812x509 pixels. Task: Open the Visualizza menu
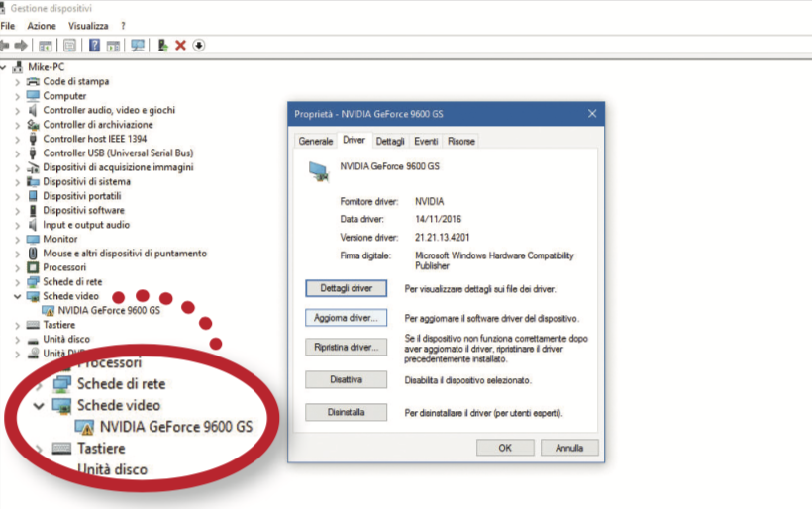89,25
